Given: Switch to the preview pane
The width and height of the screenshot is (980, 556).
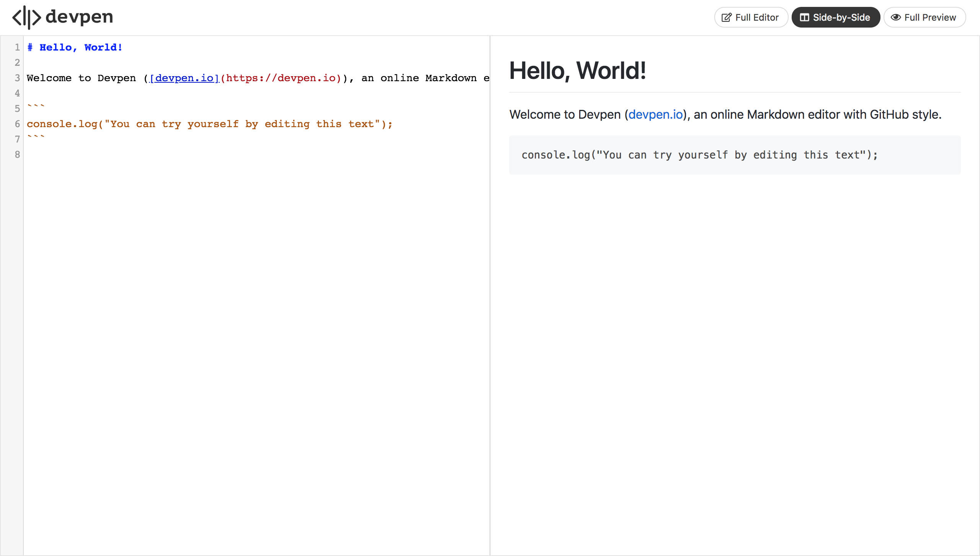Looking at the screenshot, I should (727, 306).
